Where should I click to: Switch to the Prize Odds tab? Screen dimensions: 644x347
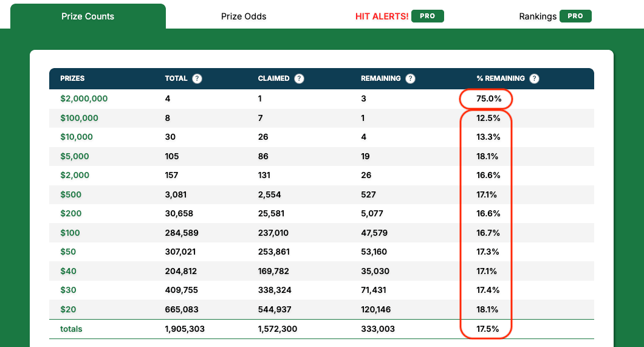[x=244, y=16]
